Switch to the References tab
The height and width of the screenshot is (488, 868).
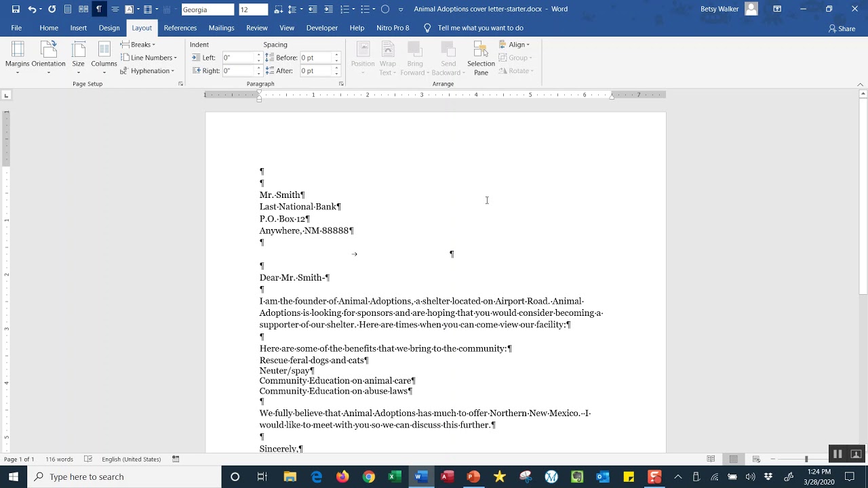(180, 28)
